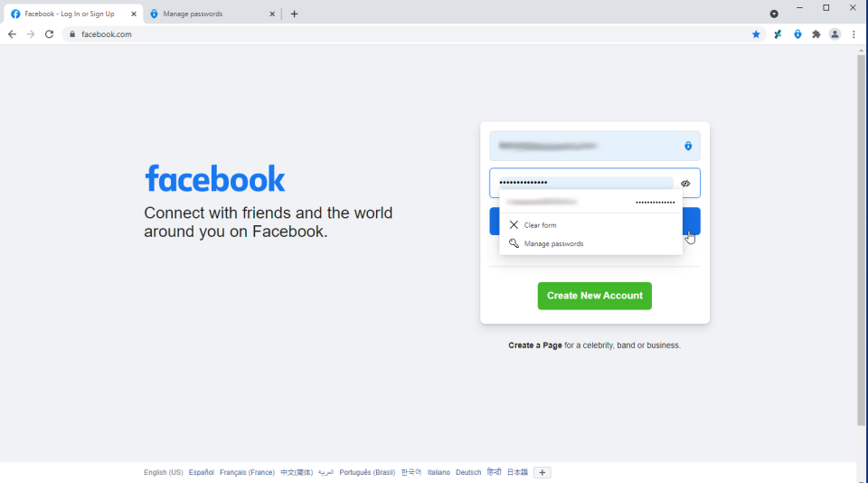
Task: Click the password manager icon in email field
Action: [x=688, y=146]
